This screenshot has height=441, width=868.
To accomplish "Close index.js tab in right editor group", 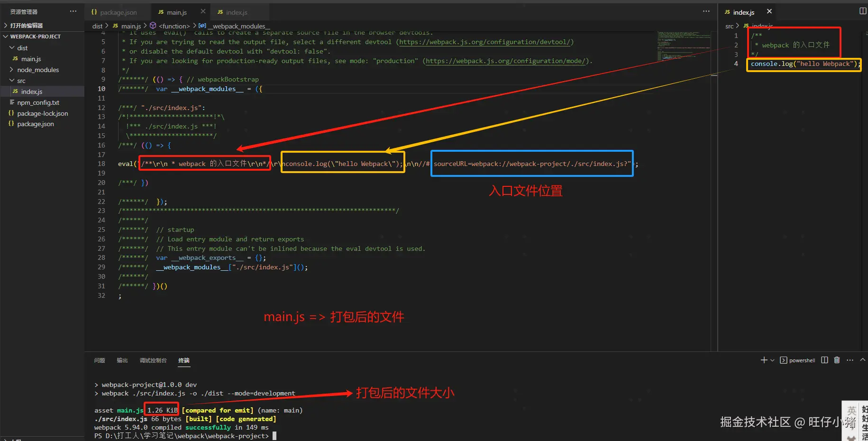I will click(769, 11).
